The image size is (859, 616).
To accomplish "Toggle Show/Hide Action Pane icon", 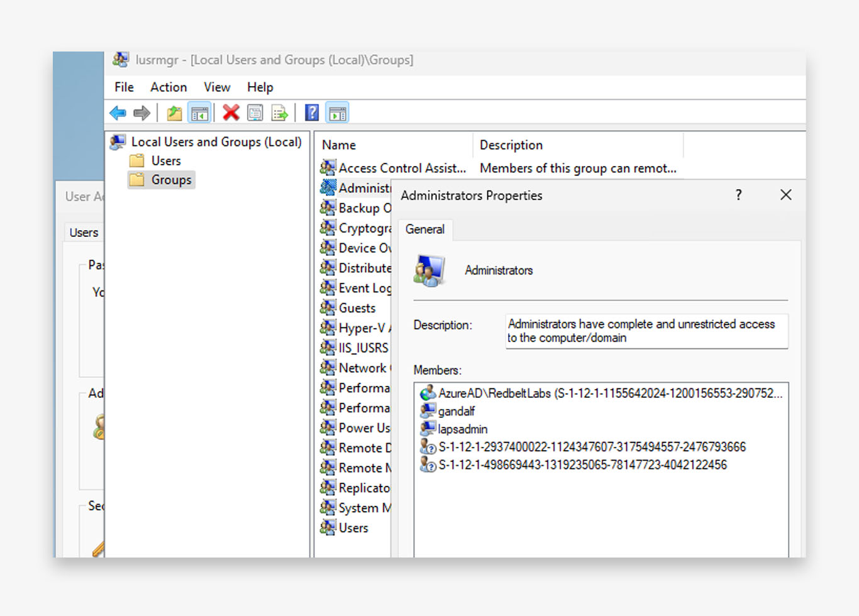I will [x=338, y=113].
